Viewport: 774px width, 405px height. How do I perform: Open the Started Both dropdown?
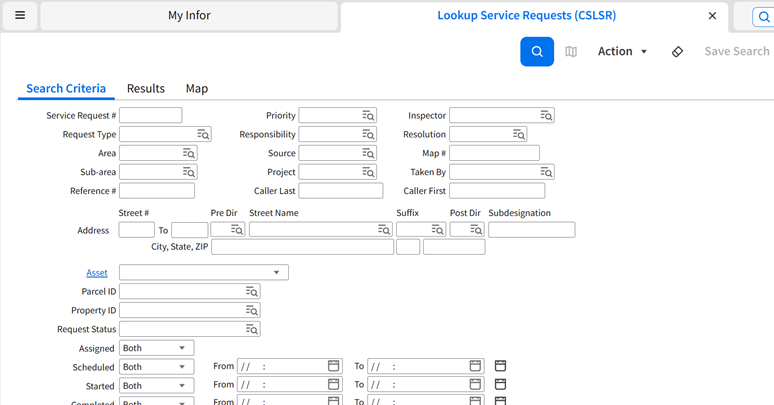[x=156, y=386]
